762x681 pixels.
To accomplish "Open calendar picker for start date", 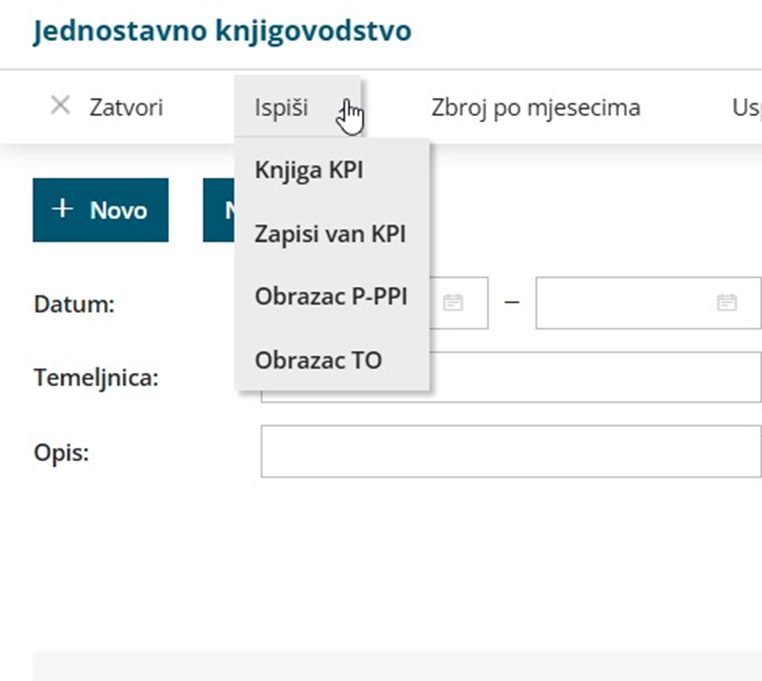I will (x=453, y=302).
